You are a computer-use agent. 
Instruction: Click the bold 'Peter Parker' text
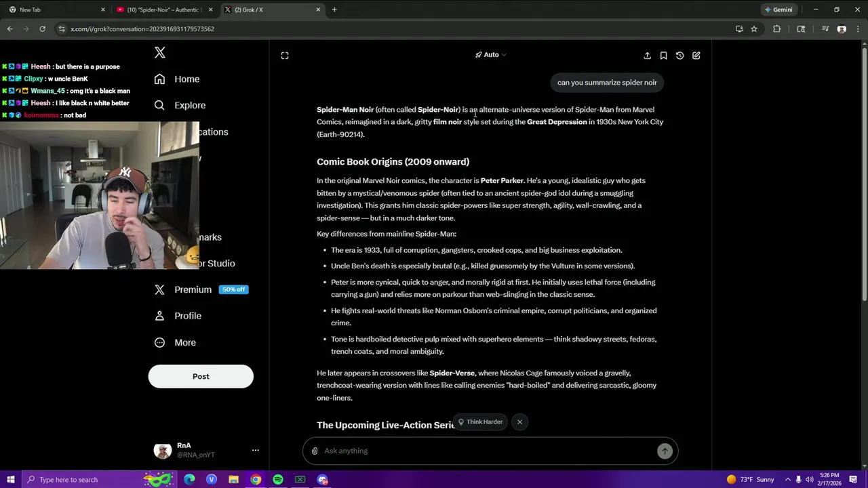pos(502,181)
